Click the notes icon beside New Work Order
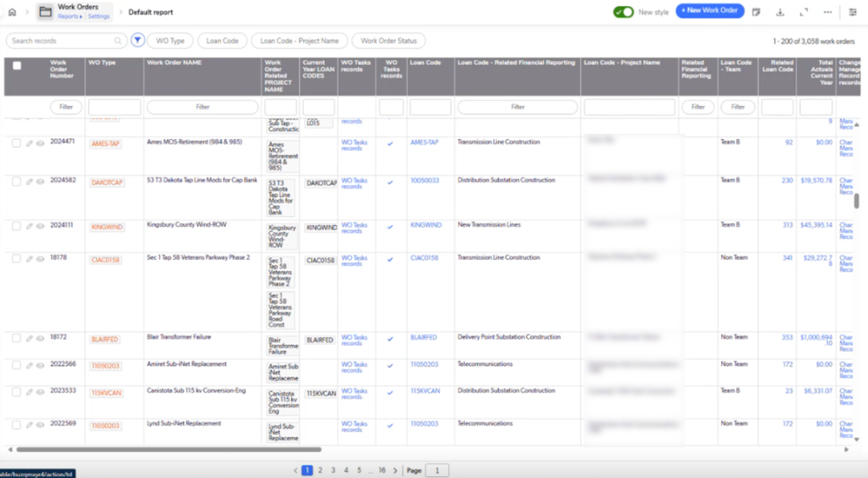The width and height of the screenshot is (868, 478). [x=756, y=12]
